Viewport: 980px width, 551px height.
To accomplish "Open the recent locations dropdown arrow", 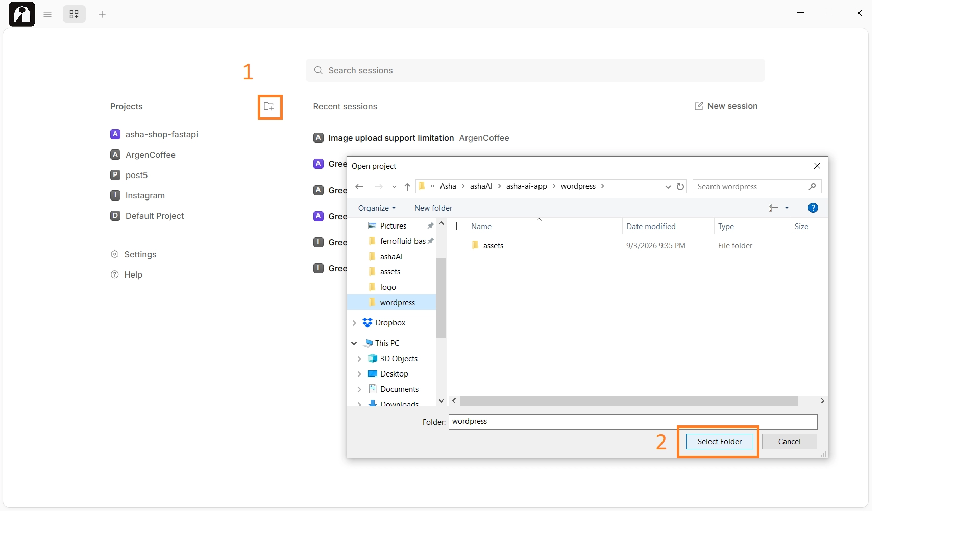I will 394,187.
